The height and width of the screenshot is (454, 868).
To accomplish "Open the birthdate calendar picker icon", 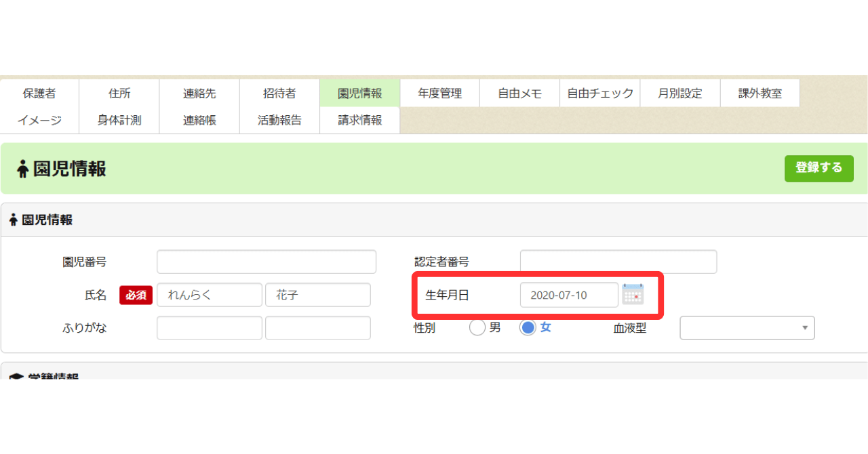I will (633, 295).
